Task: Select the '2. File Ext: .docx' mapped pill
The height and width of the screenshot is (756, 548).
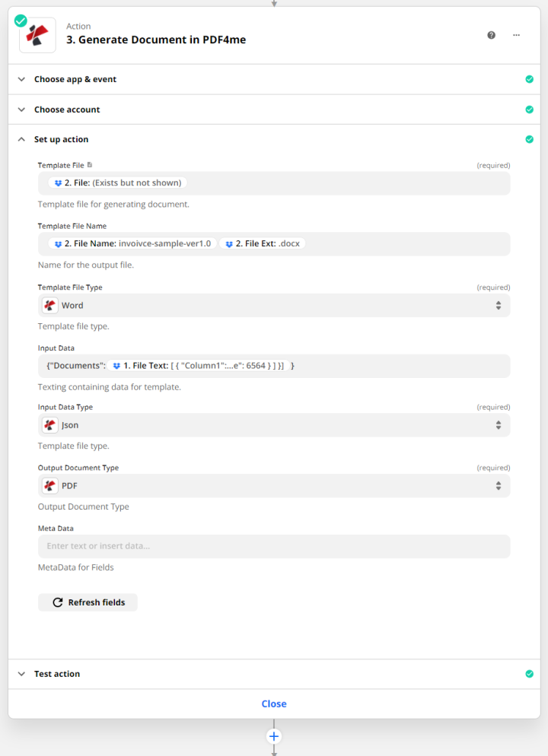Action: coord(263,243)
